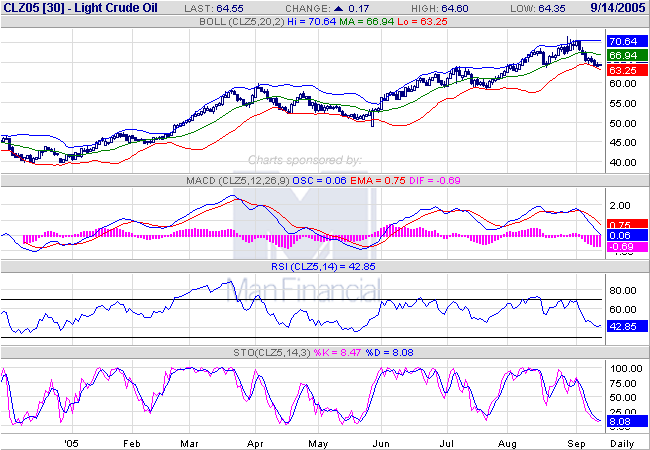Click the blue 70.64 price tag

point(627,41)
